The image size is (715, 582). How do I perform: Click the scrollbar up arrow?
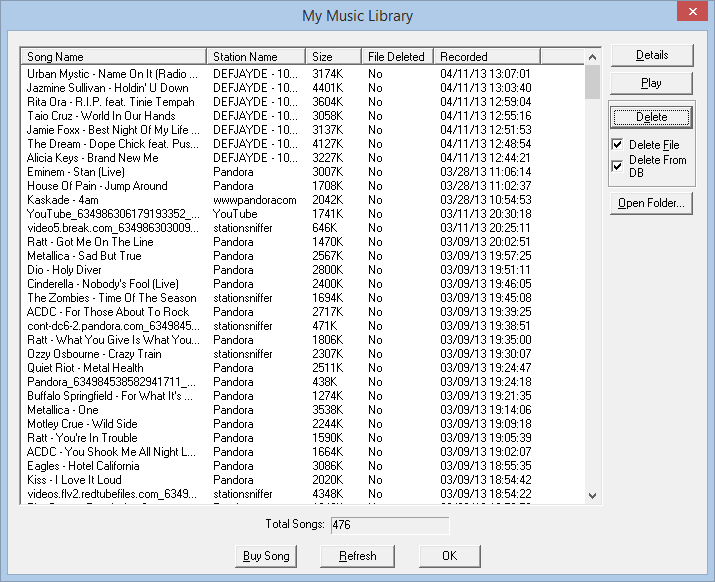point(592,57)
